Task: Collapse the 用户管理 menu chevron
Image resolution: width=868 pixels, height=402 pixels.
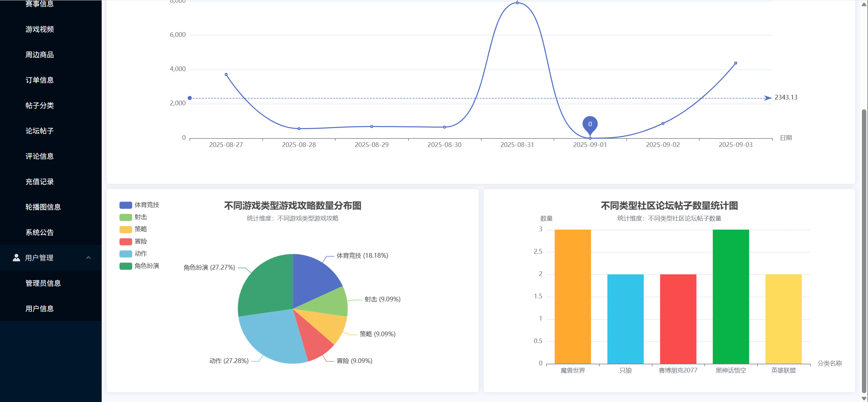Action: [x=88, y=258]
